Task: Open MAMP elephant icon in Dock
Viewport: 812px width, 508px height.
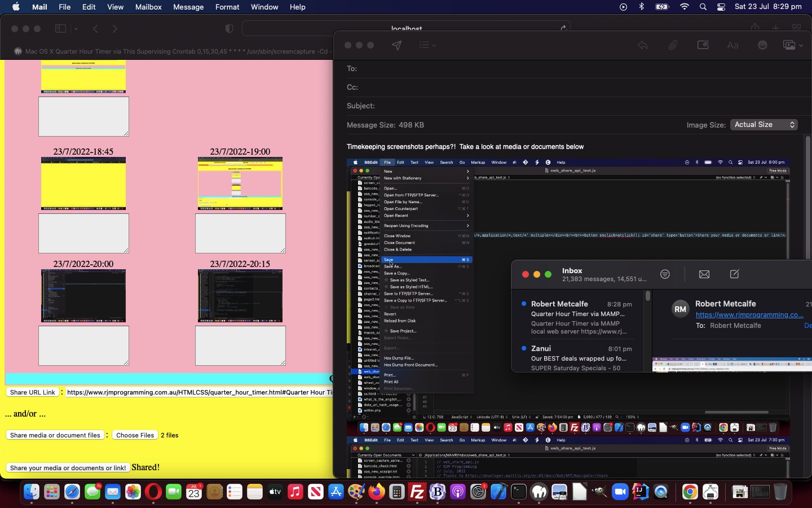Action: (539, 492)
